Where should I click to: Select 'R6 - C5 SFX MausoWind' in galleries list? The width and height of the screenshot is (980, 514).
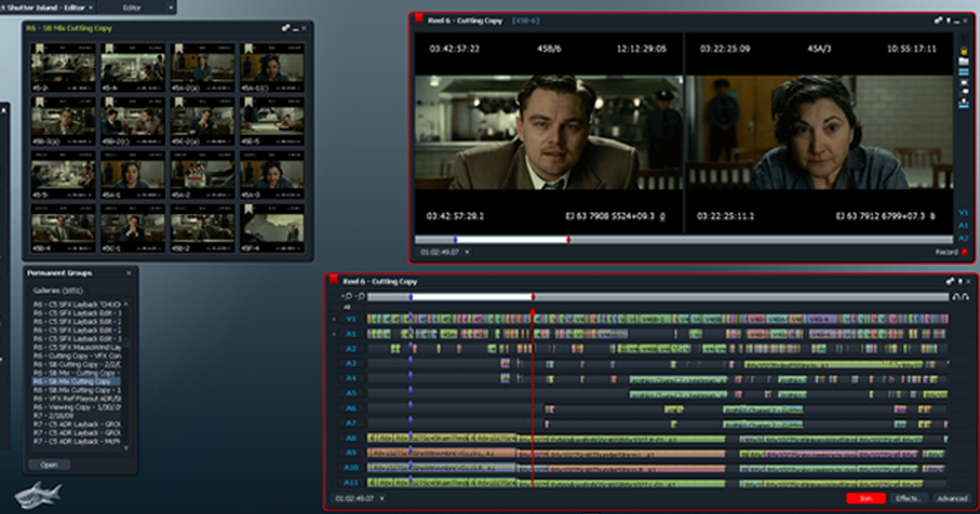click(x=76, y=346)
